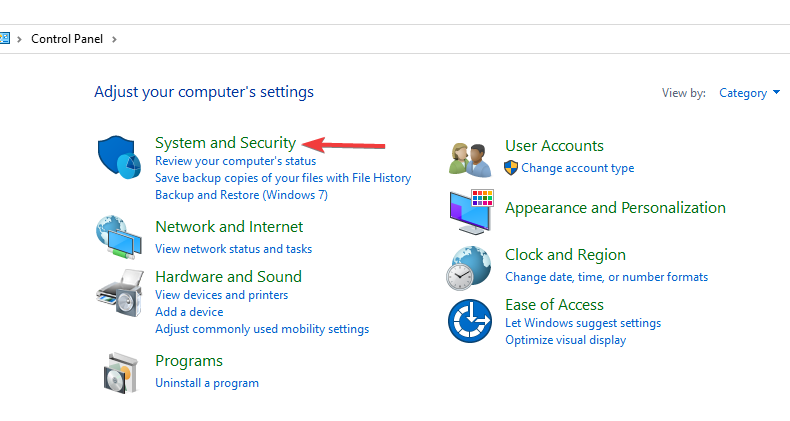Open Backup and Restore (Windows 7)
The image size is (790, 421).
click(241, 195)
